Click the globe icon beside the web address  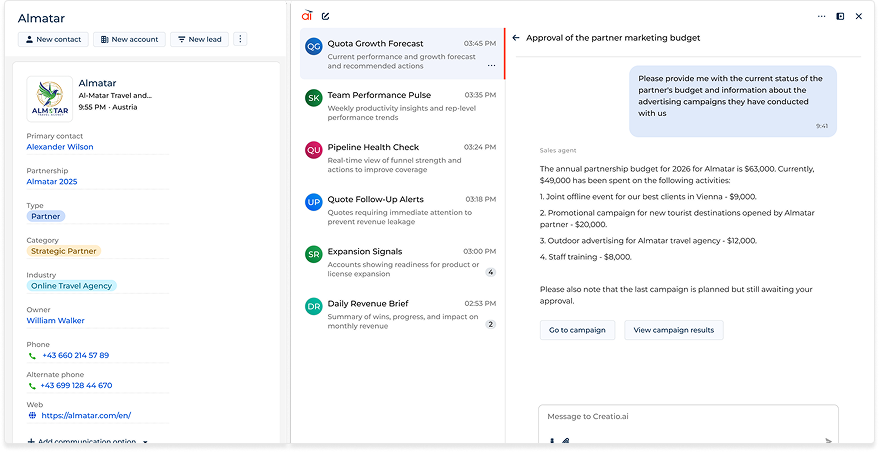point(32,415)
